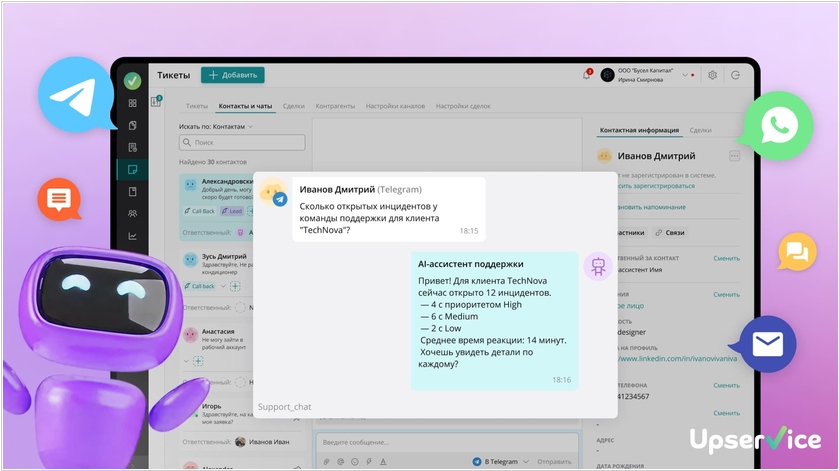
Task: Click the Call back tag on Зусь Дмитрий card
Action: tap(199, 286)
